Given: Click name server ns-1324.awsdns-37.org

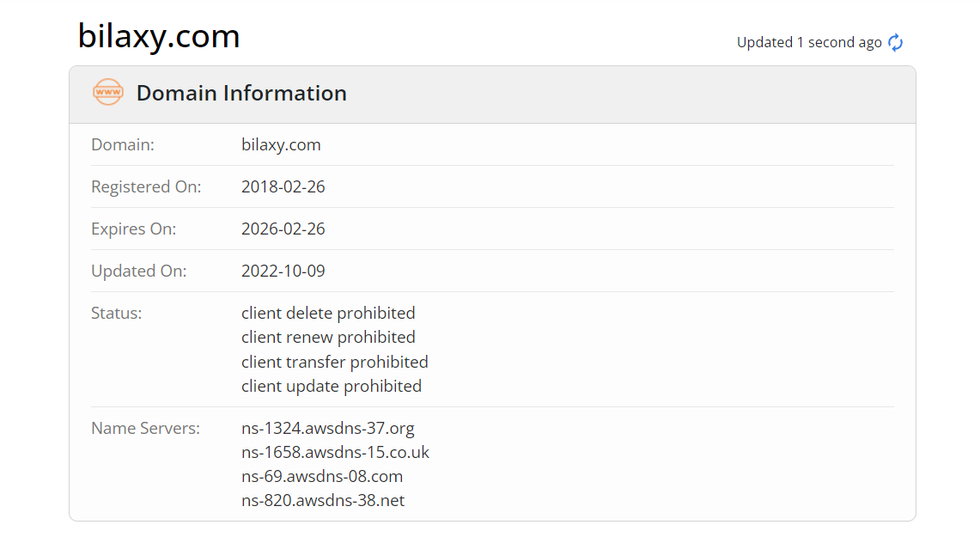Looking at the screenshot, I should [x=327, y=428].
